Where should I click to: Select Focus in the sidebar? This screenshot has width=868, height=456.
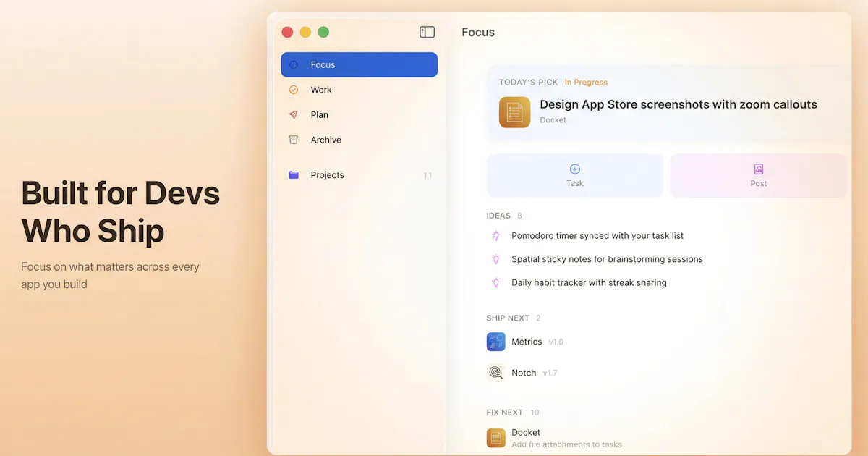[x=359, y=64]
